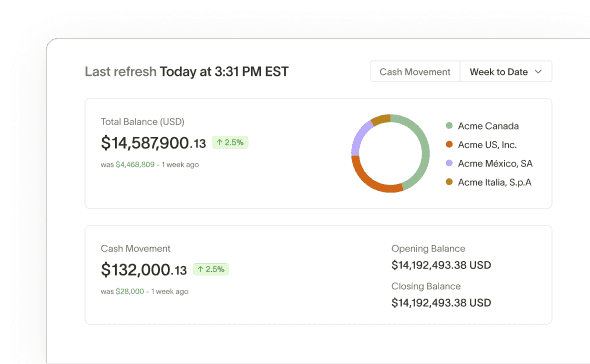
Task: Click the Last refresh timestamp text
Action: 187,72
